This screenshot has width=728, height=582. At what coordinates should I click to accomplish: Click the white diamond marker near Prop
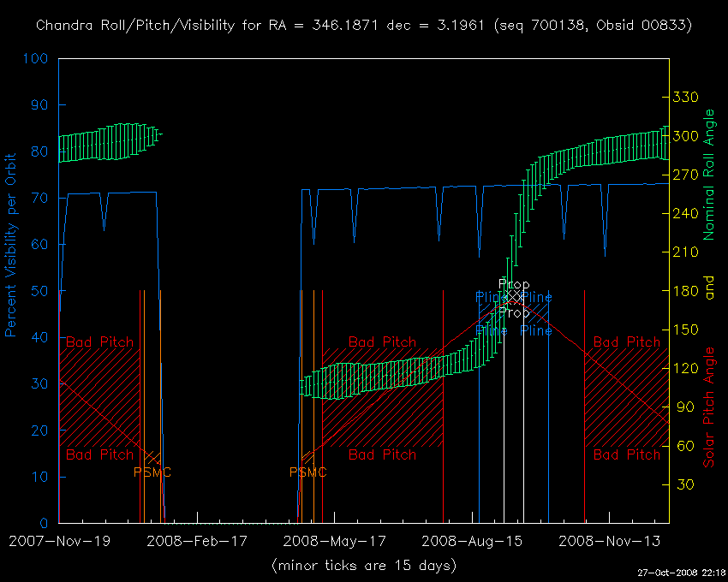pos(514,297)
